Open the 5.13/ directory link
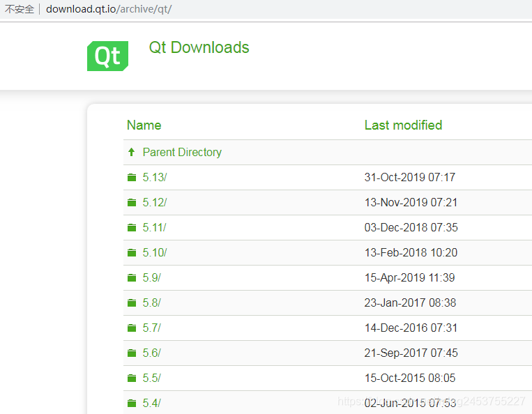 [155, 177]
